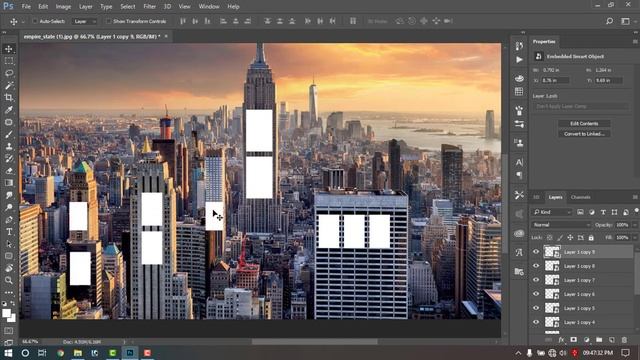Open the Windows Start menu
The width and height of the screenshot is (640, 360).
click(x=8, y=353)
